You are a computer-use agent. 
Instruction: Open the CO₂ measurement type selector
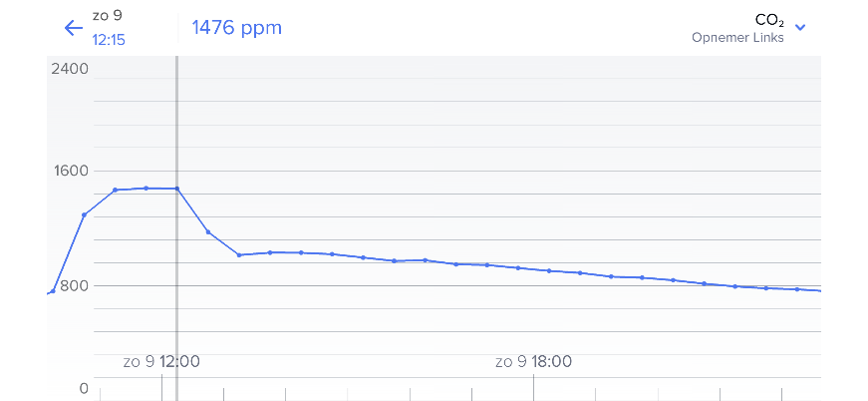click(769, 19)
